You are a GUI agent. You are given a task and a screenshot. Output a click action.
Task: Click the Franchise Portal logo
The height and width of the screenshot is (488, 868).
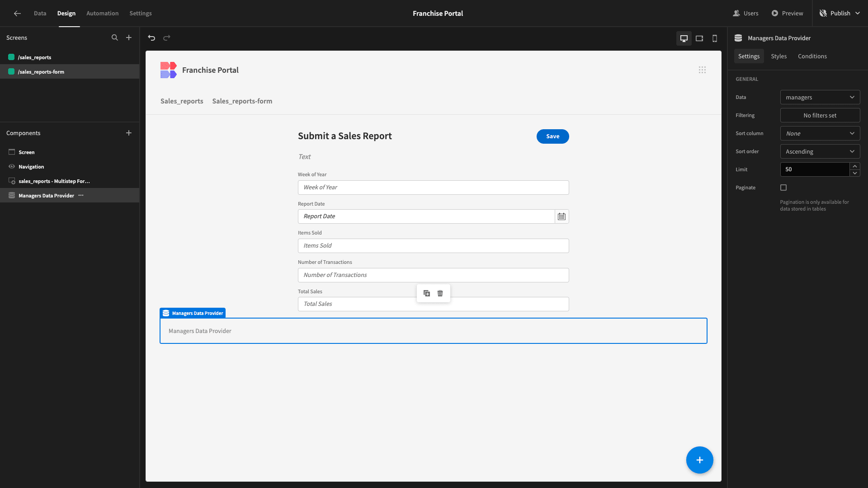point(169,70)
